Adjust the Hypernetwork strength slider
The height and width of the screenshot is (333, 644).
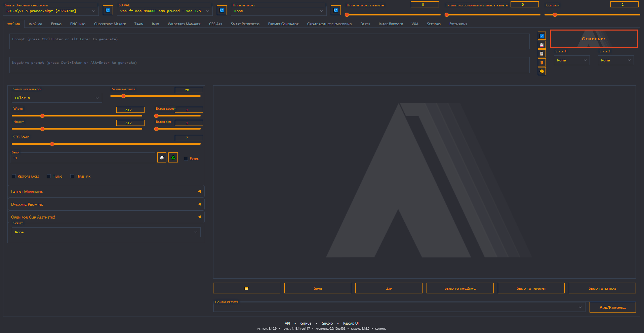click(x=393, y=15)
